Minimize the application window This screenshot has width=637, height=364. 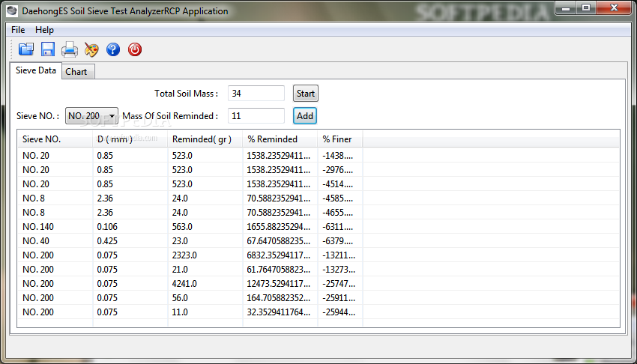pos(566,8)
